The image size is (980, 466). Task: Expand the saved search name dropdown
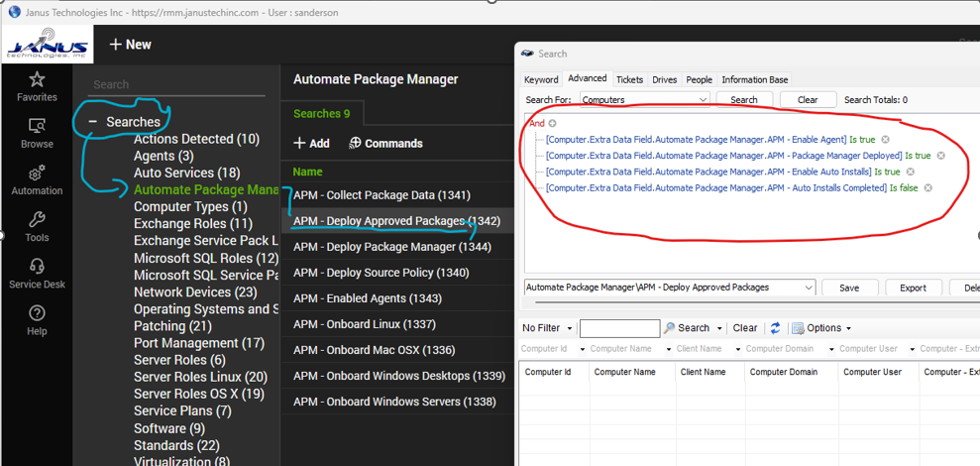(x=809, y=288)
